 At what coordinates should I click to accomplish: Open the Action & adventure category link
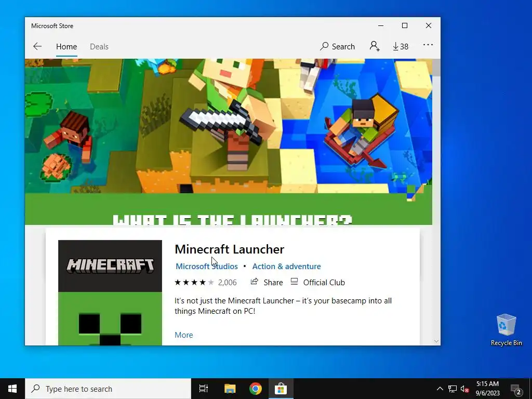[286, 267]
